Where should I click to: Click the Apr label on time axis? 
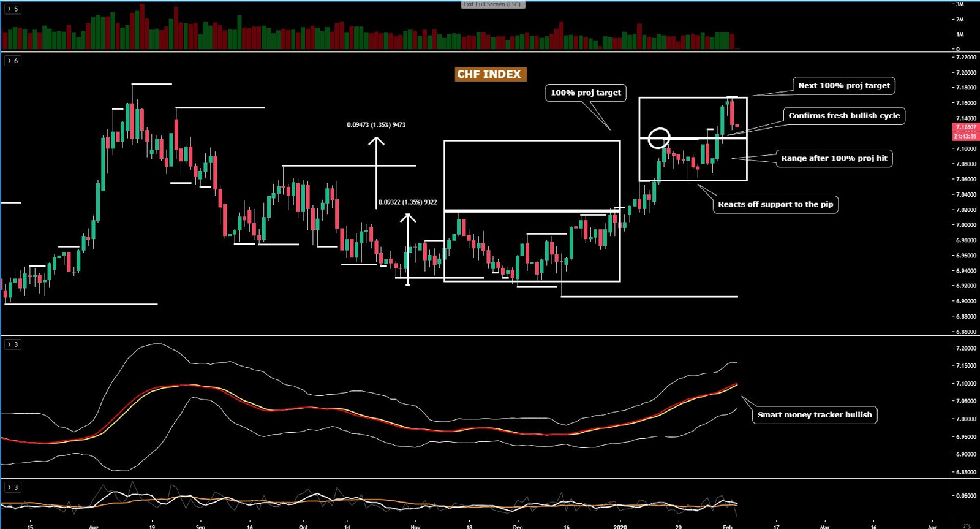932,527
